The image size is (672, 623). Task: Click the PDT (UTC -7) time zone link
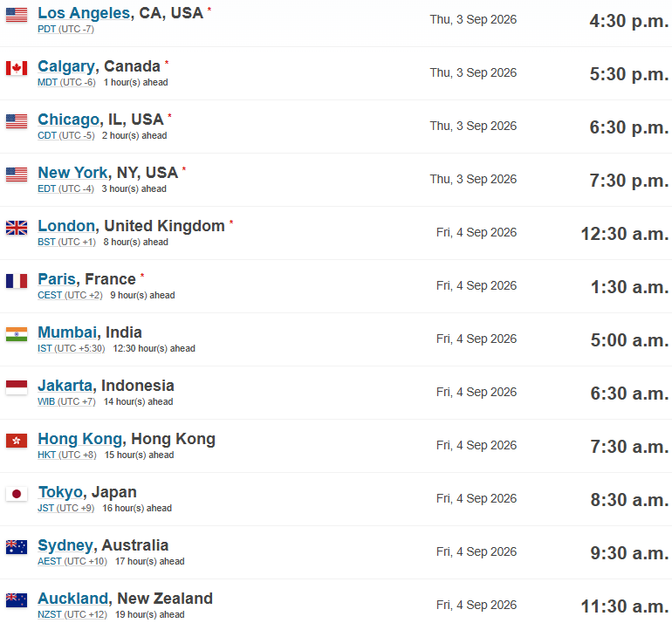click(x=65, y=29)
